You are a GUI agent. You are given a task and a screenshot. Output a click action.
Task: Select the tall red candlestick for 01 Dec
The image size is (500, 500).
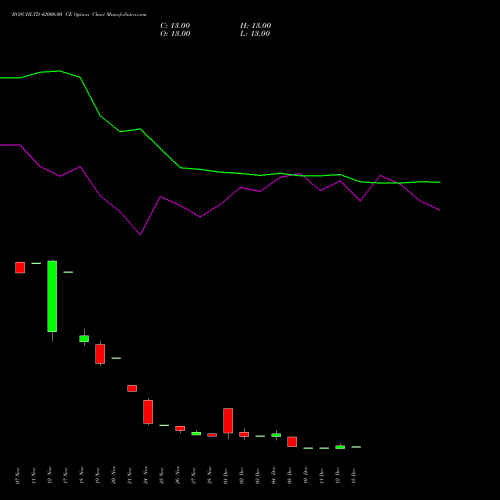(x=228, y=421)
